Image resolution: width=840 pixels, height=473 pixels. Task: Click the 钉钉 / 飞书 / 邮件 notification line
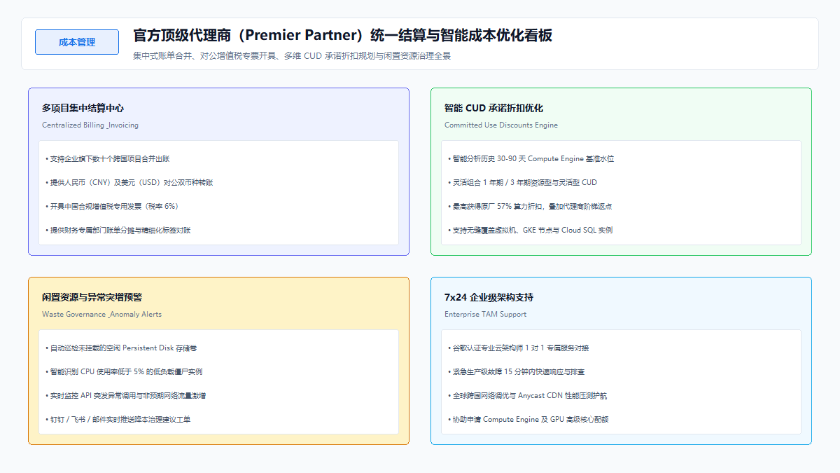tap(118, 419)
